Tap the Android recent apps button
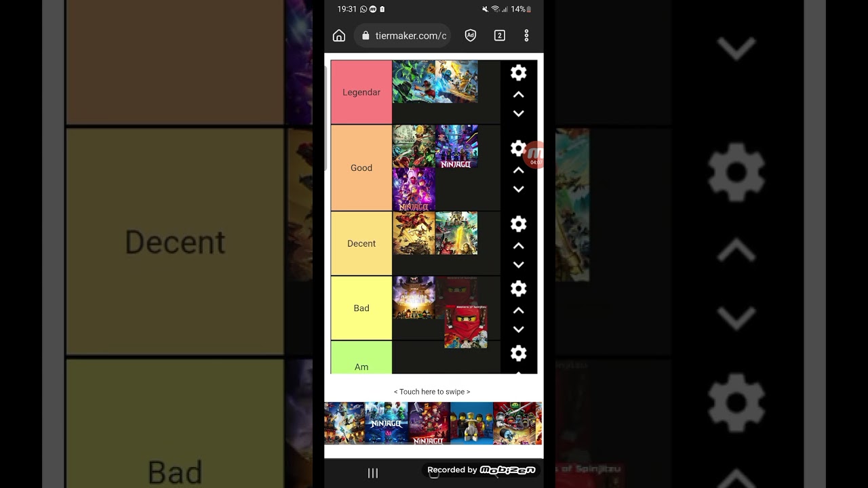Viewport: 868px width, 488px height. pyautogui.click(x=372, y=473)
